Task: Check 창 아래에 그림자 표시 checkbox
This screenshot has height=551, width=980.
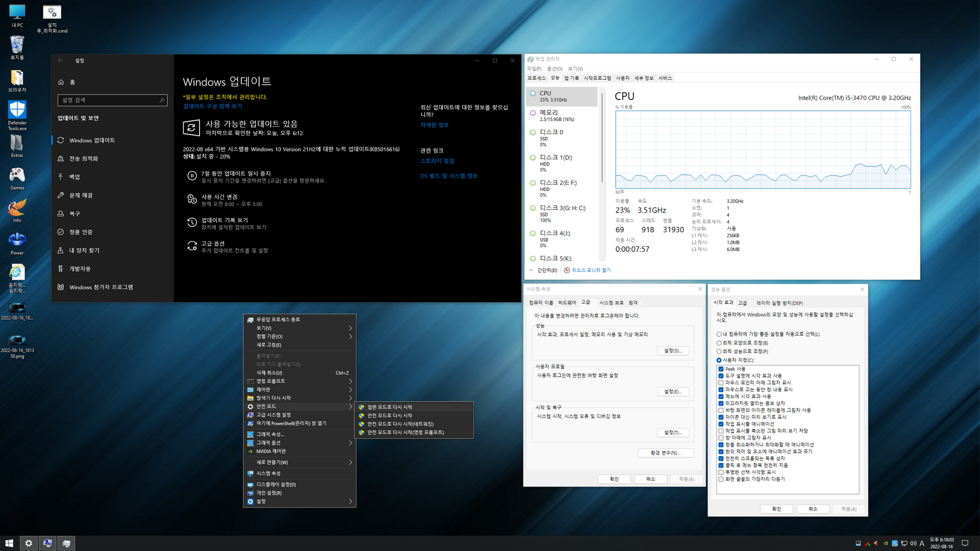Action: [721, 438]
